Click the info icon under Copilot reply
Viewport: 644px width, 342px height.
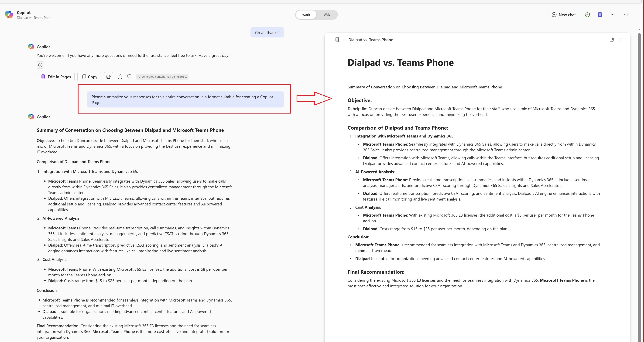(40, 65)
